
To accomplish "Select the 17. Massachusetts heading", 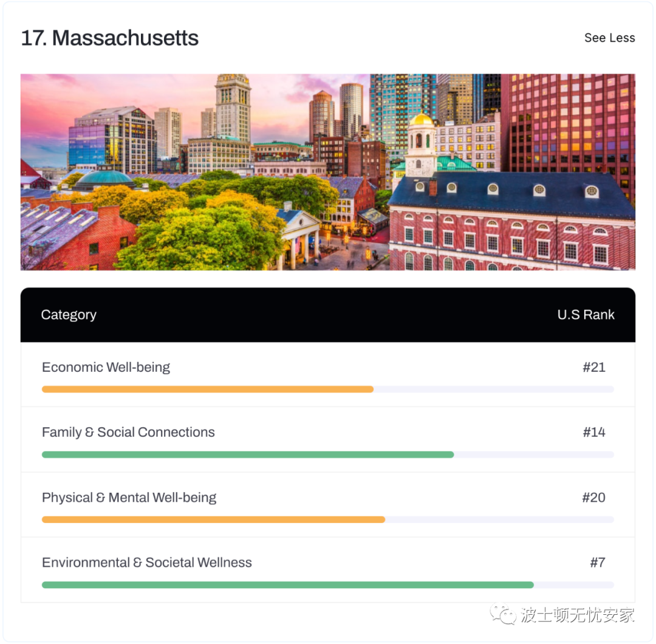I will click(109, 38).
